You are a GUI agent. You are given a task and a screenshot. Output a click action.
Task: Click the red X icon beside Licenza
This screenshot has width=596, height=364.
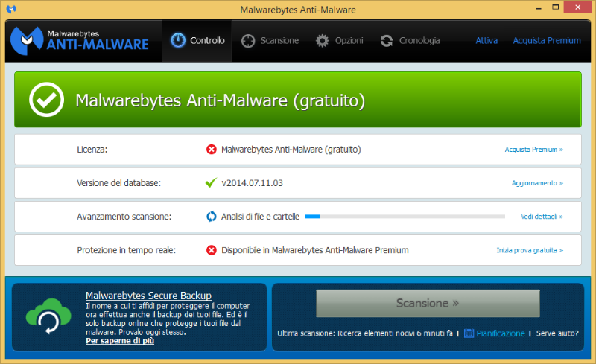[212, 150]
